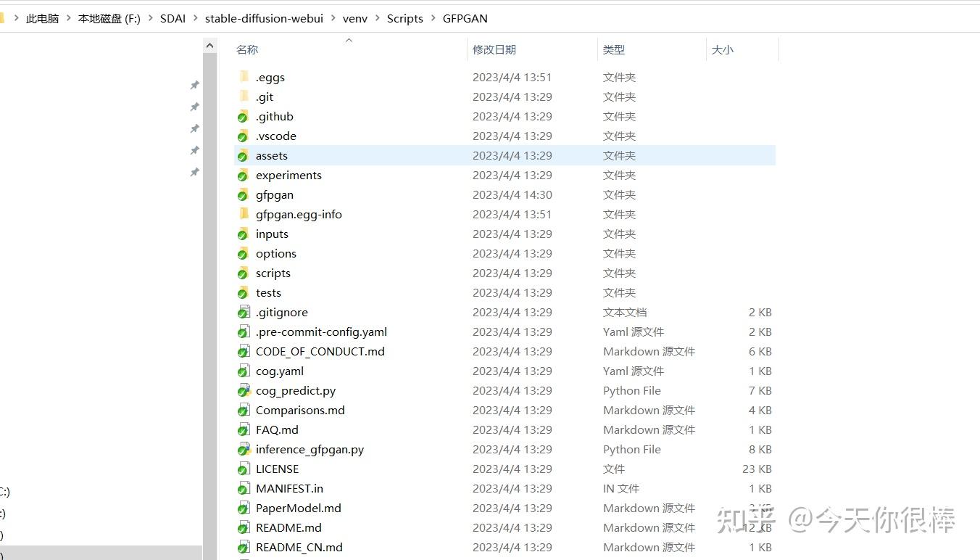Select the LICENSE file icon
The width and height of the screenshot is (980, 560).
coord(244,469)
